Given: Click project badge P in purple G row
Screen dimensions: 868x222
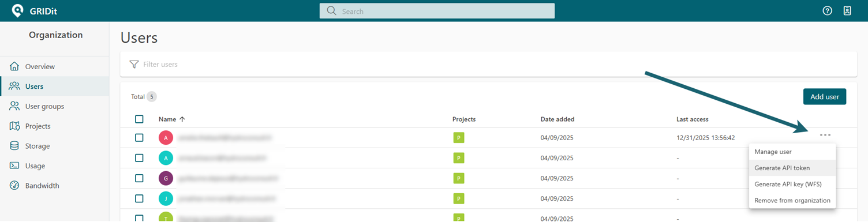Looking at the screenshot, I should (458, 178).
